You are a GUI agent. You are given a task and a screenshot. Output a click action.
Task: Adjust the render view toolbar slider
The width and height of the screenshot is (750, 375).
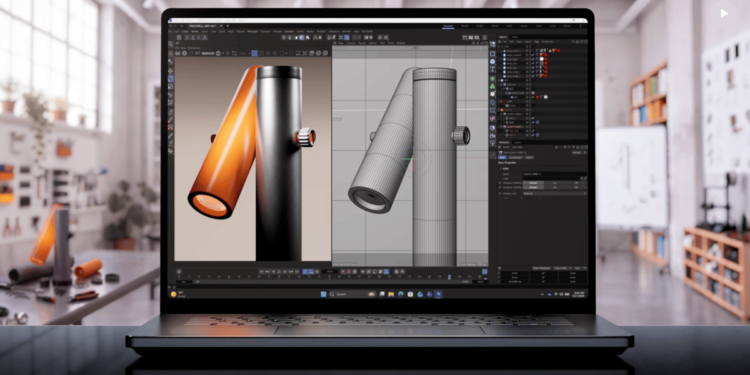coord(208,53)
